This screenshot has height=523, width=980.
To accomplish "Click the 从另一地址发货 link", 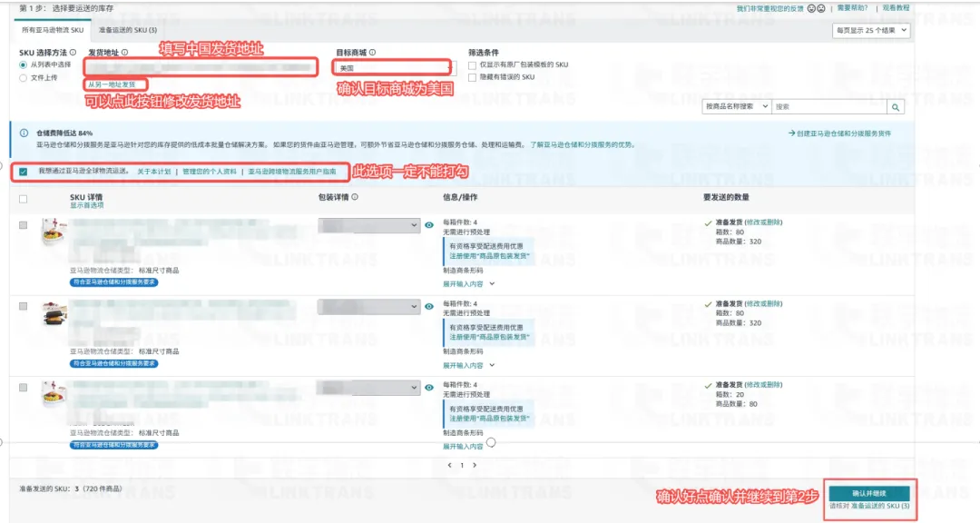I will pyautogui.click(x=112, y=84).
